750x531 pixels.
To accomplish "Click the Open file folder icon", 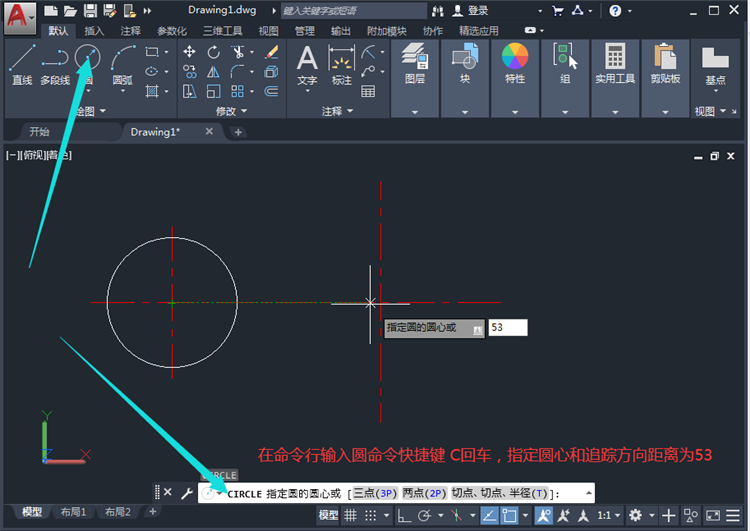I will pyautogui.click(x=70, y=11).
